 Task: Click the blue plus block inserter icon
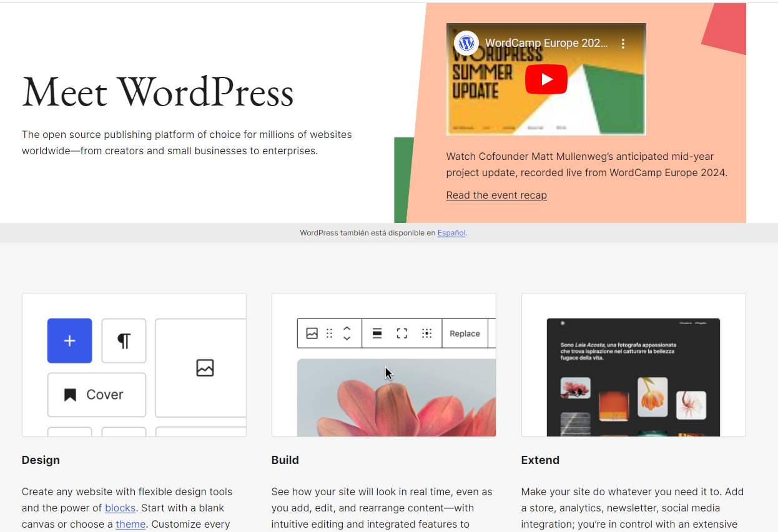coord(70,341)
